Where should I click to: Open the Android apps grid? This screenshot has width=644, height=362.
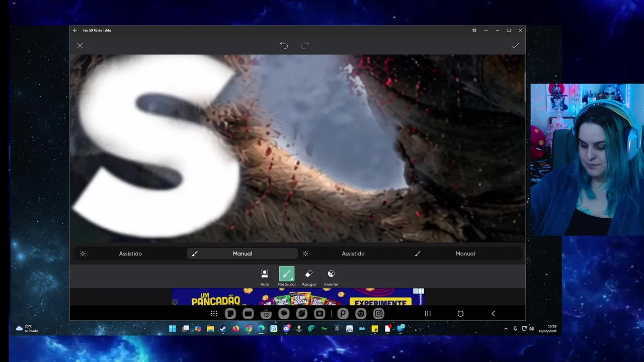[214, 314]
